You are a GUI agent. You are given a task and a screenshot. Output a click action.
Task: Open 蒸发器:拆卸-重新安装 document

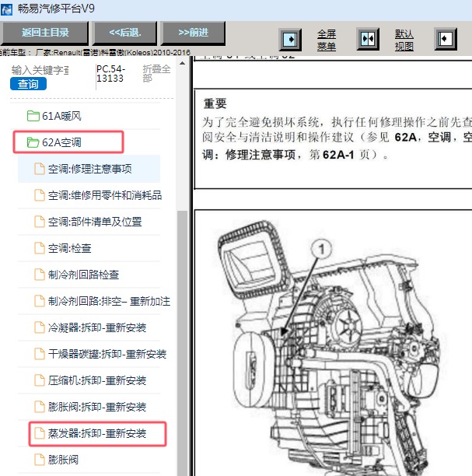[97, 433]
